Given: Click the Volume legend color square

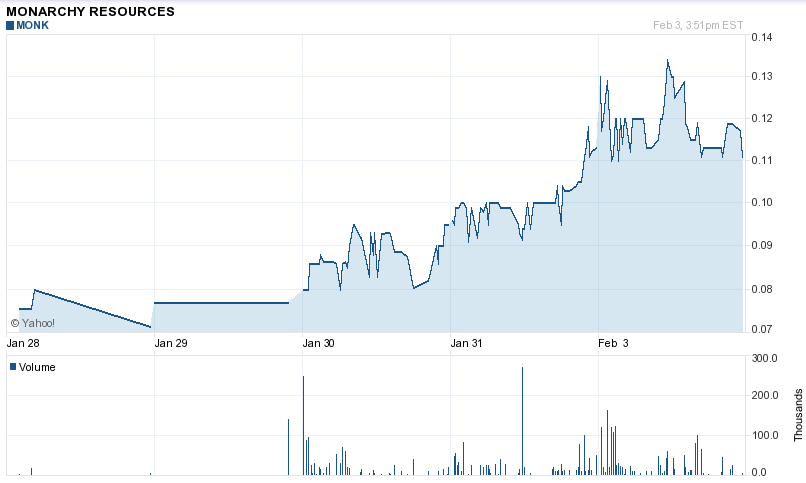Looking at the screenshot, I should pos(13,367).
